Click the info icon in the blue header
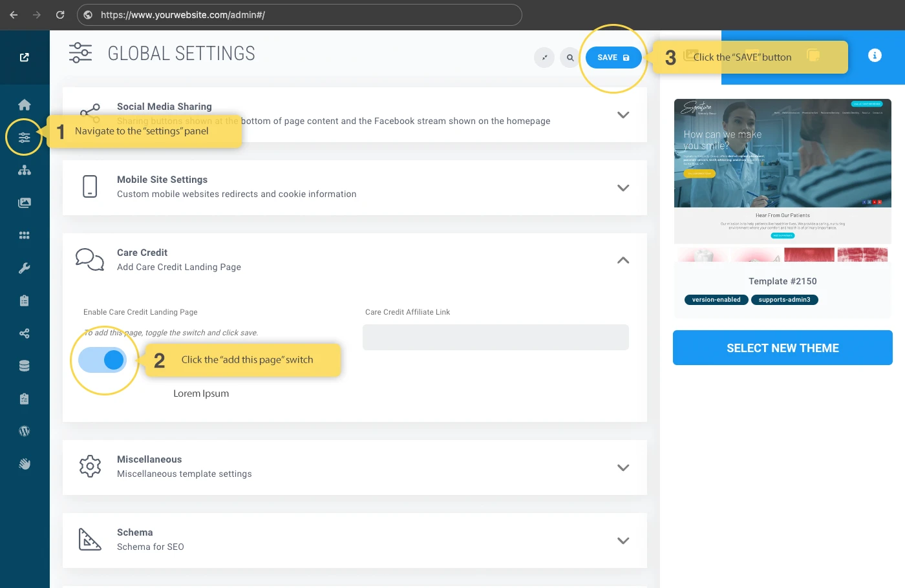 875,56
